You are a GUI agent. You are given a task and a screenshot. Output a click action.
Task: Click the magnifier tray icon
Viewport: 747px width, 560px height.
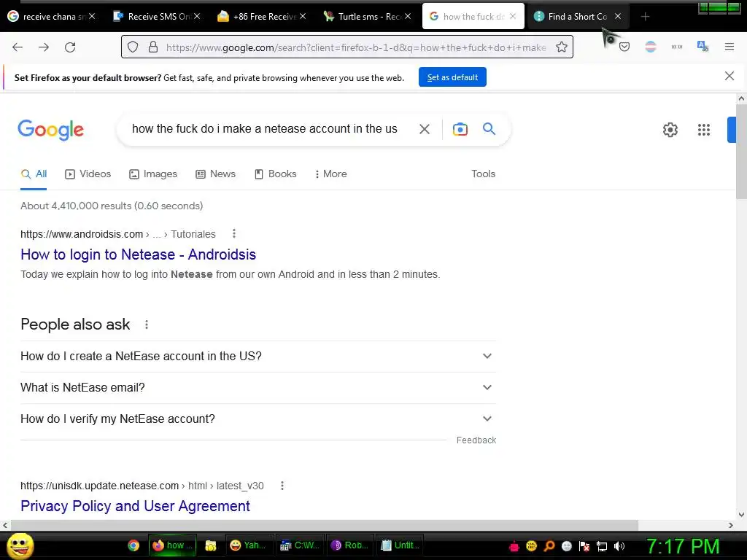(549, 546)
